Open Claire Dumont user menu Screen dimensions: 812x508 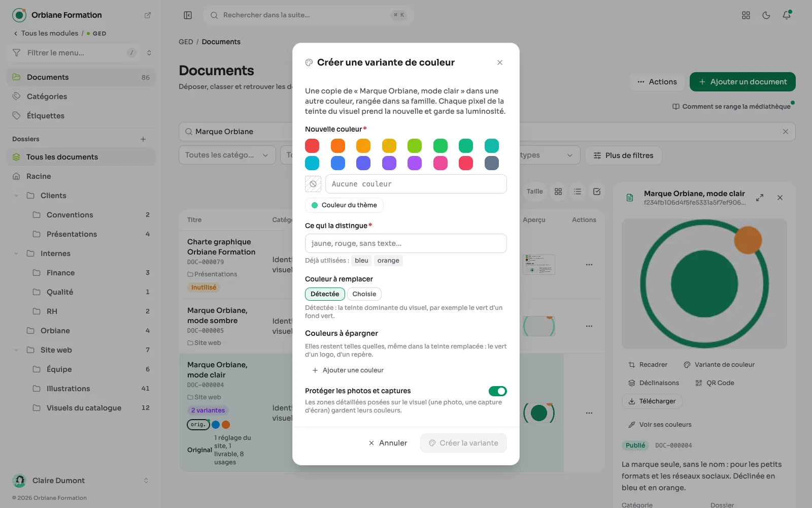(81, 481)
